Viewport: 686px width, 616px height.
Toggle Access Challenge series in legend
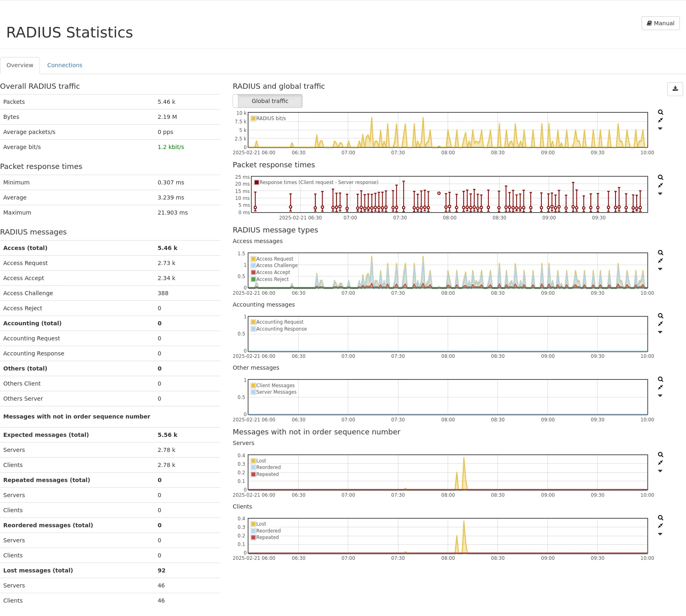(277, 265)
